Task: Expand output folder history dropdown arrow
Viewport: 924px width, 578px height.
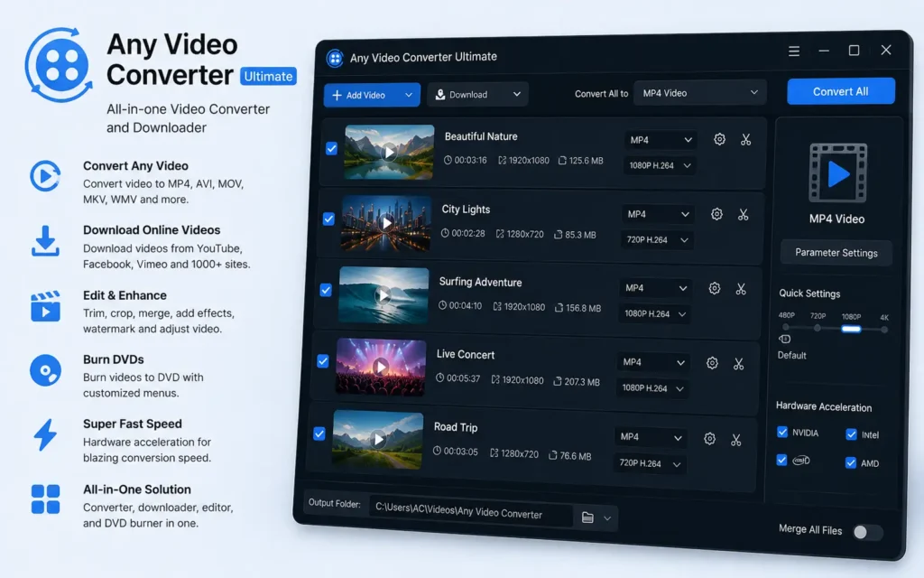Action: click(607, 518)
